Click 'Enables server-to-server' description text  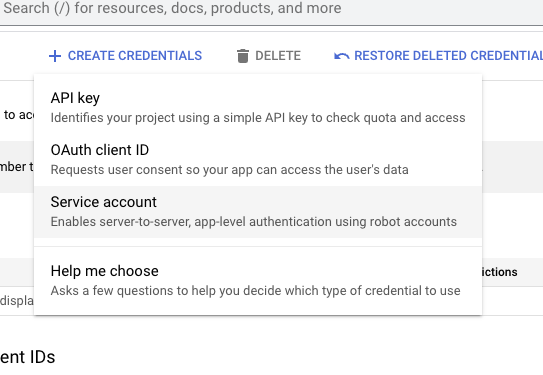pyautogui.click(x=254, y=222)
